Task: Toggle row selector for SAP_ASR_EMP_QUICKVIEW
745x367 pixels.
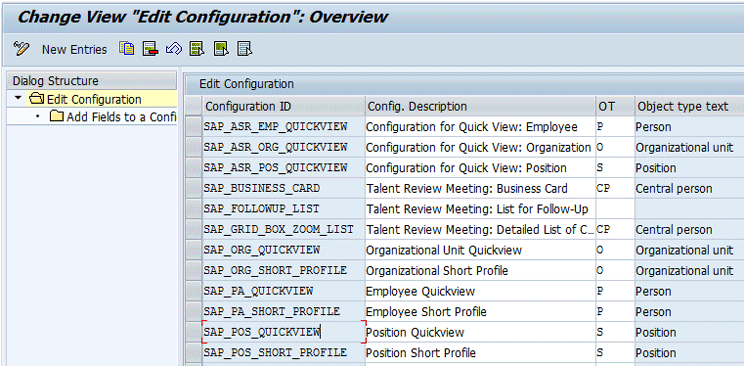Action: tap(193, 126)
